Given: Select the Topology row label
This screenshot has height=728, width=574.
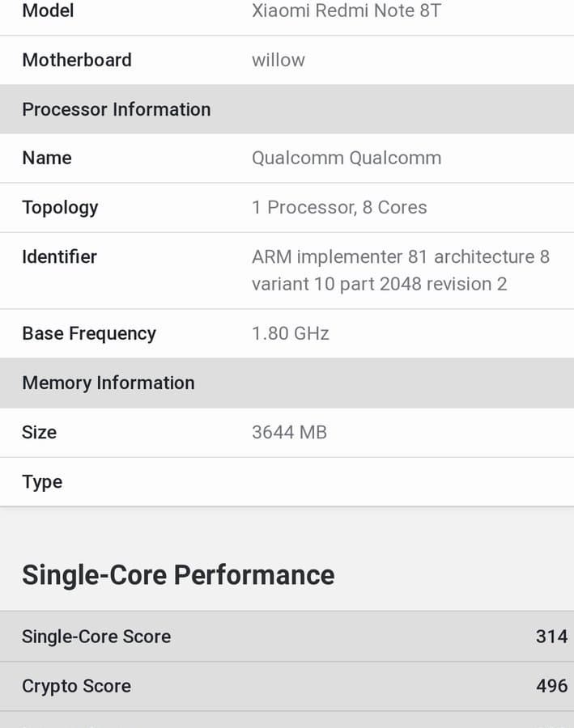Looking at the screenshot, I should click(60, 208).
